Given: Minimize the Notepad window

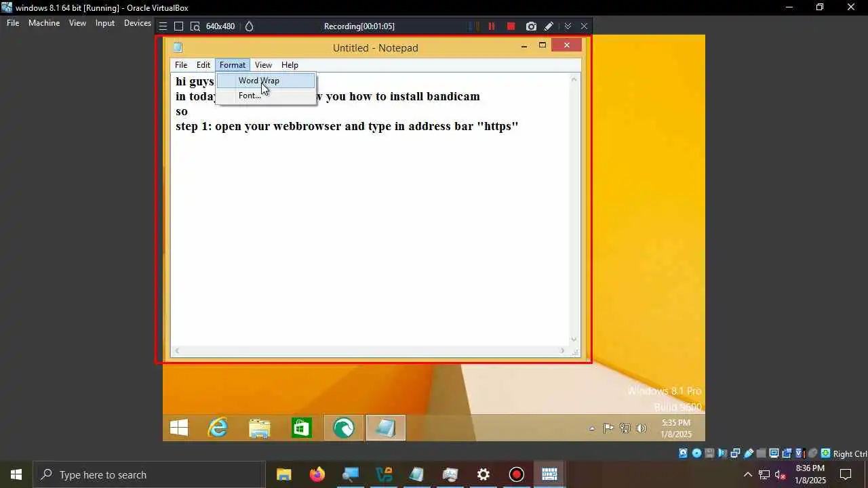Looking at the screenshot, I should point(524,46).
